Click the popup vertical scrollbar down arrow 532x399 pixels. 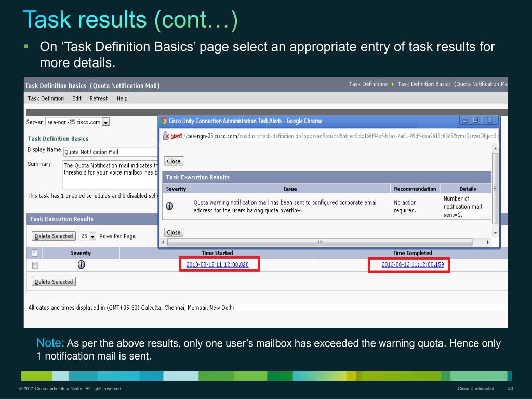pyautogui.click(x=495, y=233)
